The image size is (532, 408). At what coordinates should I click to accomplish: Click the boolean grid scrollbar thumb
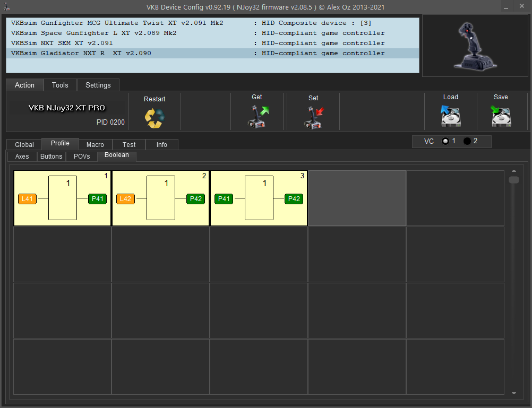[513, 180]
